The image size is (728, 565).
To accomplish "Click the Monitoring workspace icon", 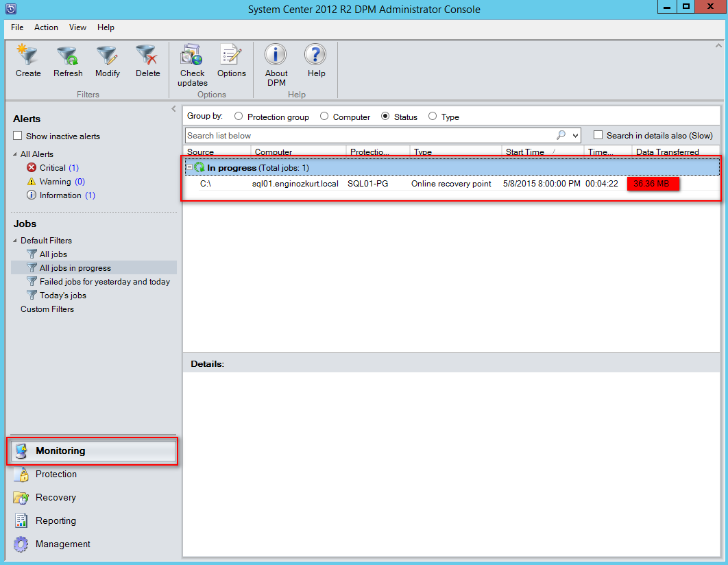I will pyautogui.click(x=21, y=450).
